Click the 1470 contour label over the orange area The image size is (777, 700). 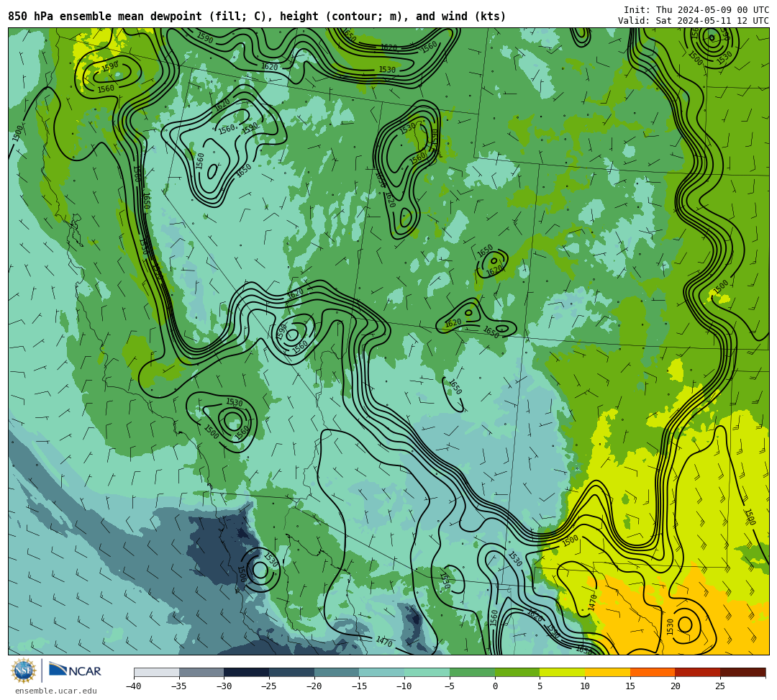point(593,603)
